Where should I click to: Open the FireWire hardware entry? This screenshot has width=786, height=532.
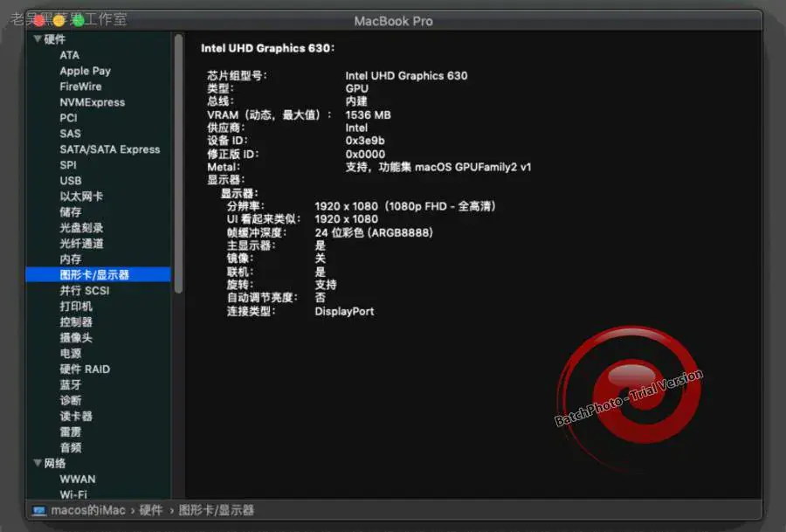(x=80, y=86)
